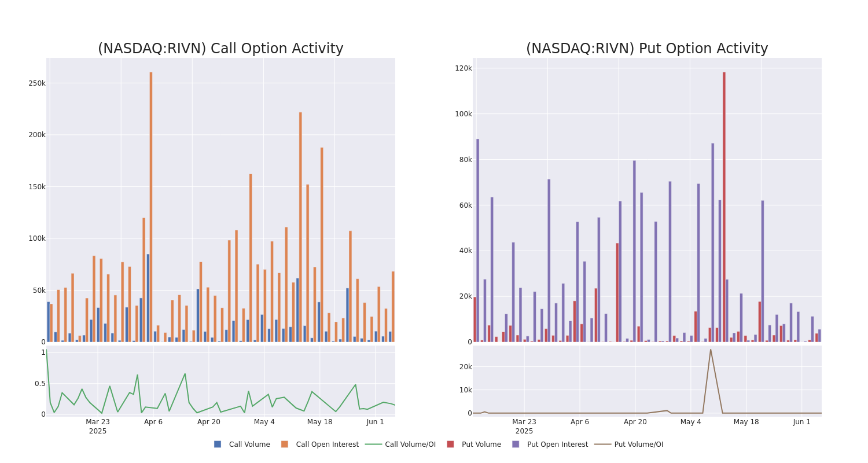Click the 40k tick on put chart axis
The width and height of the screenshot is (868, 463).
(465, 251)
